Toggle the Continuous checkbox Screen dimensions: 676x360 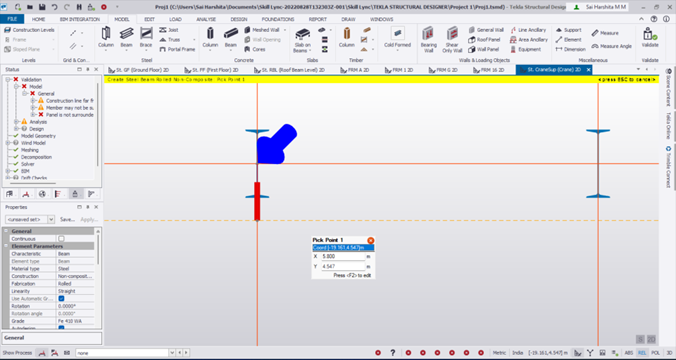[61, 239]
